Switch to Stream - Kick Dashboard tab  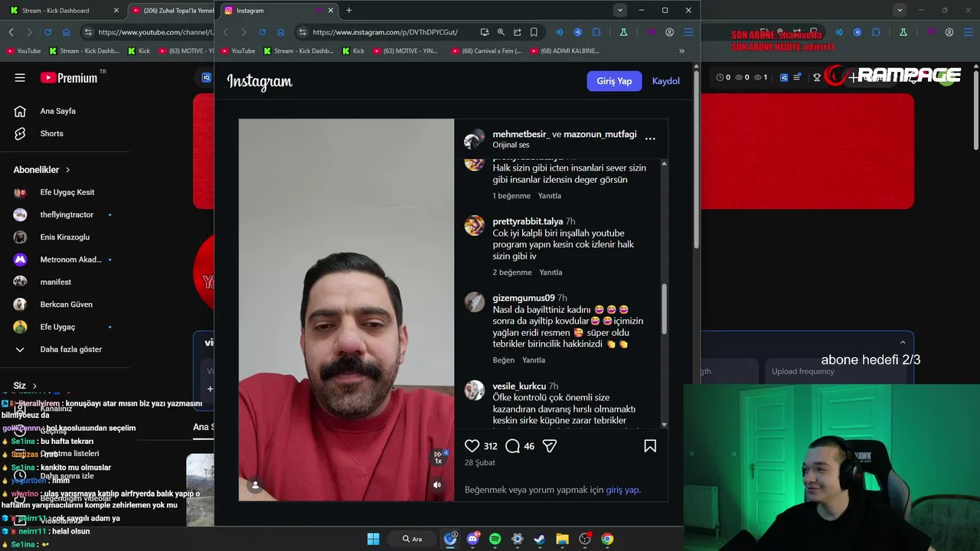click(64, 10)
